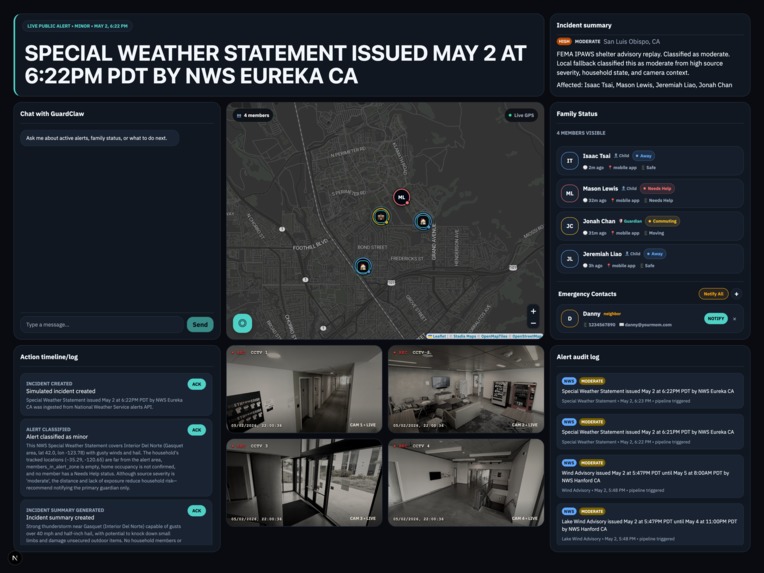Click the 4 MEMBERS VISIBLE label
This screenshot has height=573, width=764.
pyautogui.click(x=581, y=133)
